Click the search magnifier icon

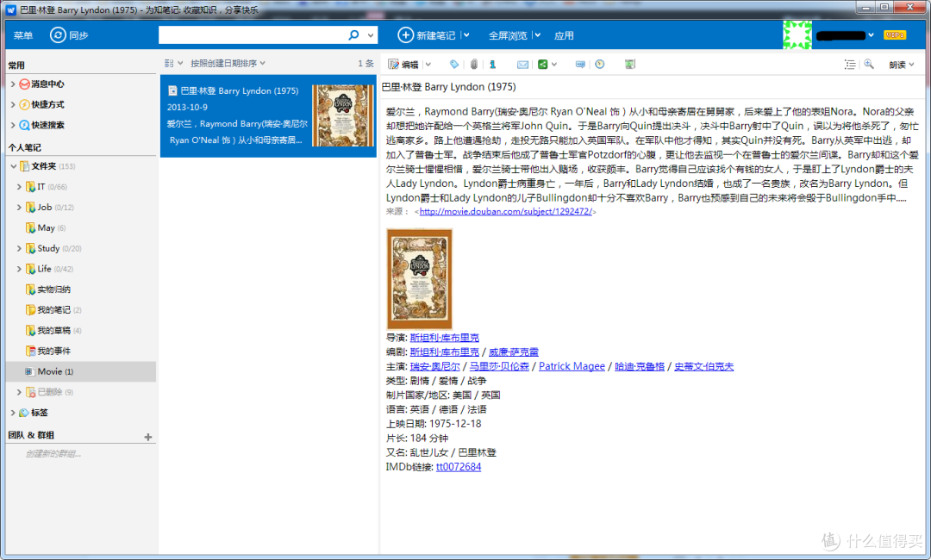353,35
